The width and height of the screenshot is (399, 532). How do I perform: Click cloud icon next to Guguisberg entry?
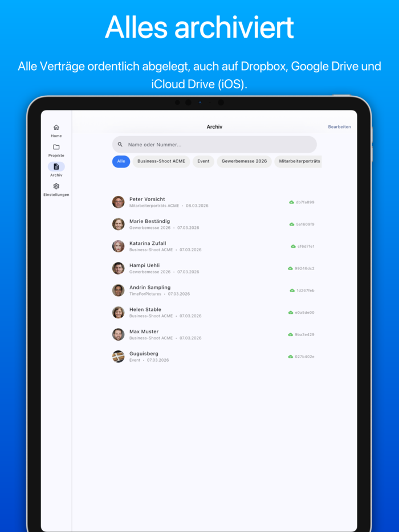290,357
